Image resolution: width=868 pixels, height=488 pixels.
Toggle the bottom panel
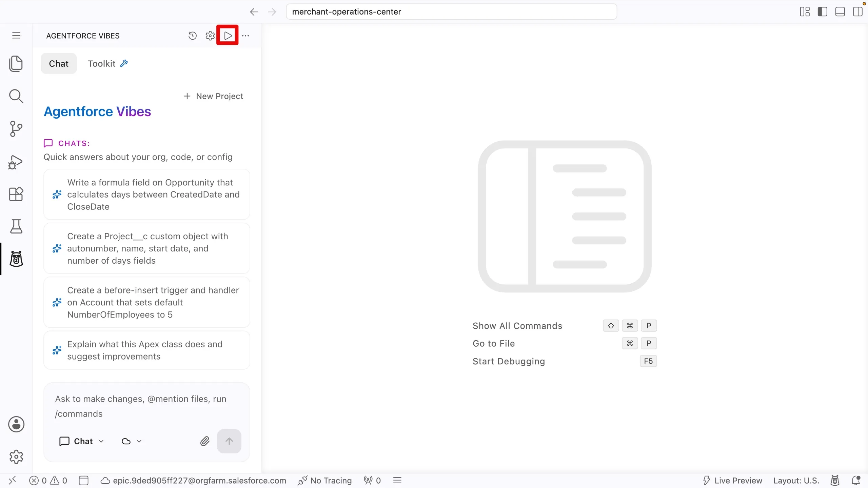(840, 12)
